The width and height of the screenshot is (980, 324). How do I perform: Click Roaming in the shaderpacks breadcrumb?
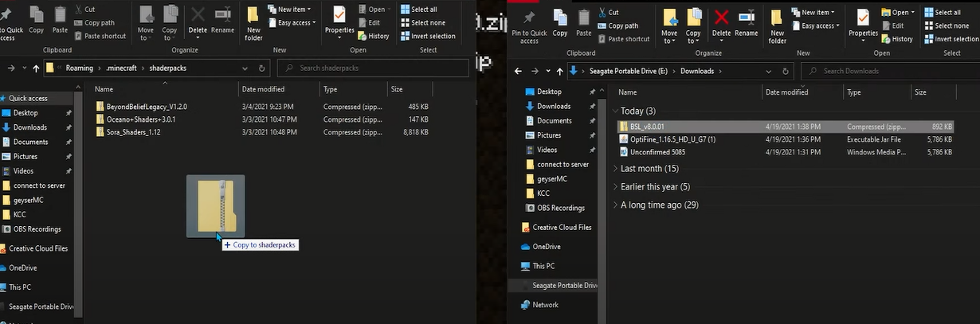coord(80,68)
